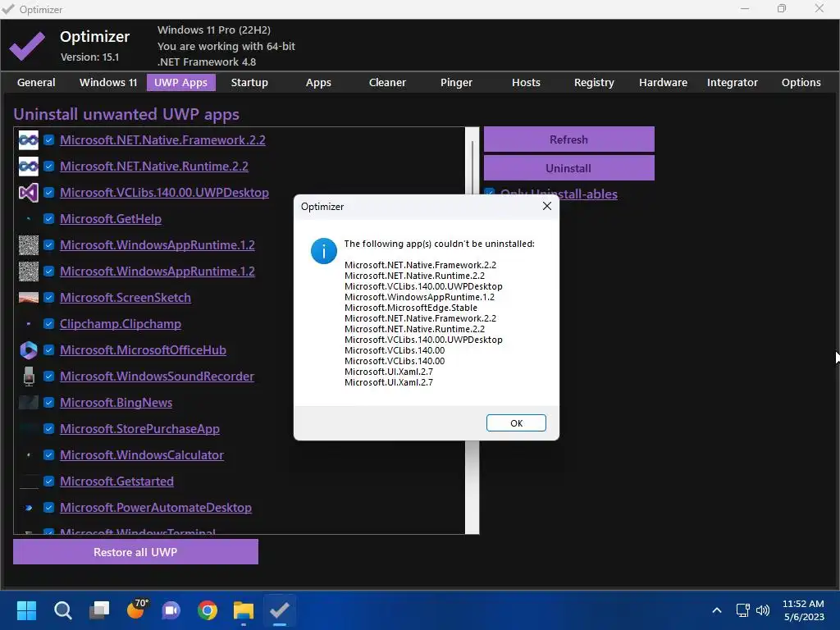
Task: Click the Microsoft.GetHelp link
Action: tap(111, 219)
